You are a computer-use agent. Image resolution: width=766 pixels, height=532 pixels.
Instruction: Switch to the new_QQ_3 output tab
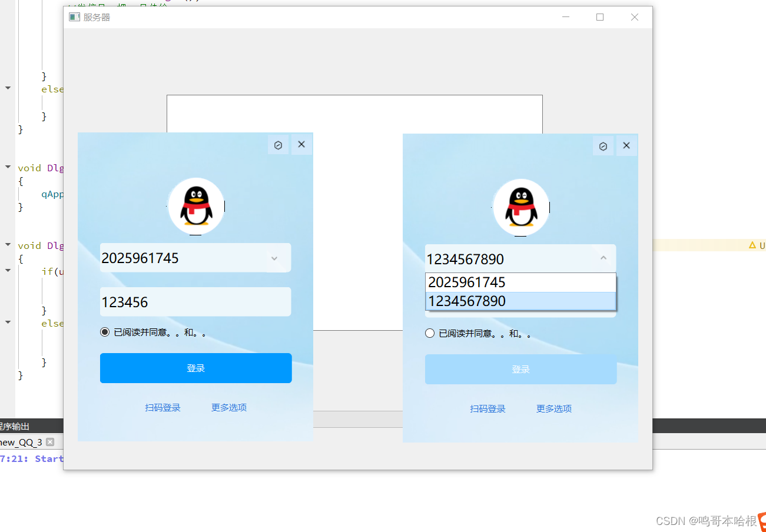(x=24, y=442)
